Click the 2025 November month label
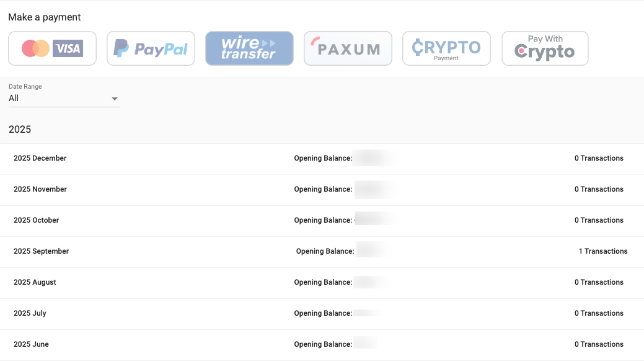This screenshot has width=644, height=361. [40, 189]
